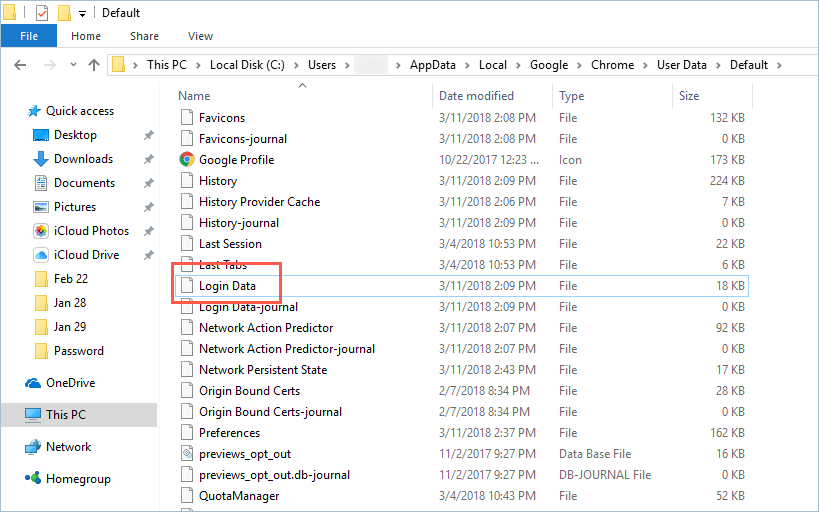
Task: Click the Pictures icon in sidebar
Action: point(41,207)
